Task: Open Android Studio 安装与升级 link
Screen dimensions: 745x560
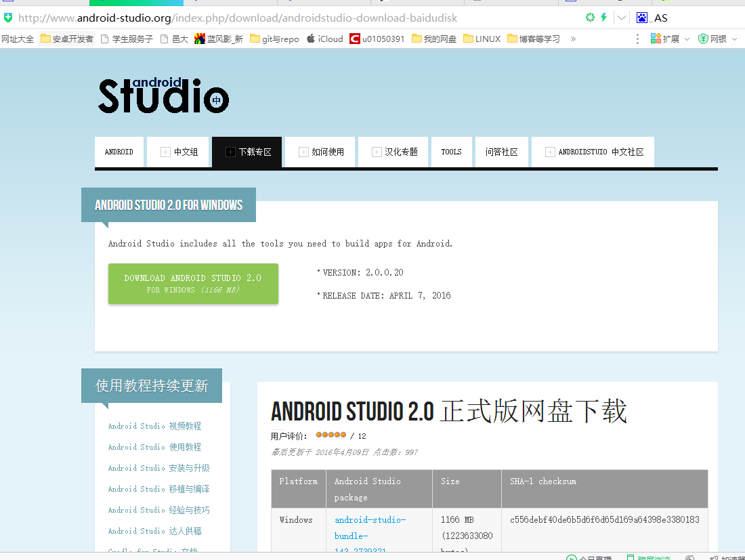Action: 158,468
